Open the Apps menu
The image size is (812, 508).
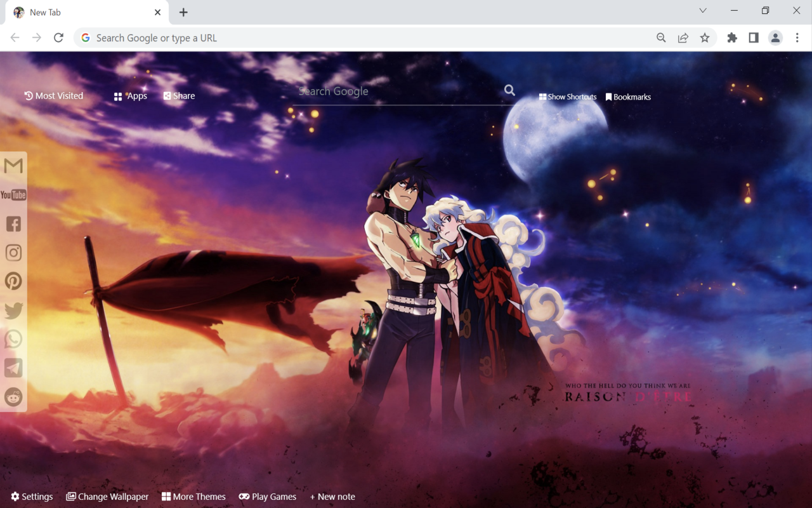(x=131, y=96)
